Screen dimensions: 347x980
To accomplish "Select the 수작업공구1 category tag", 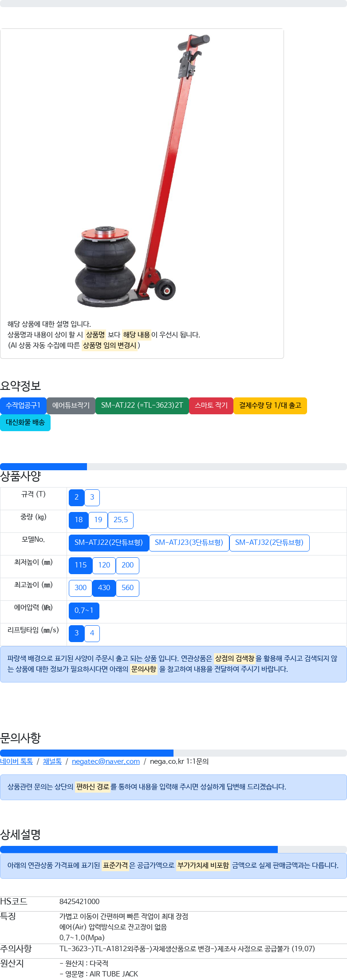I will pos(23,405).
